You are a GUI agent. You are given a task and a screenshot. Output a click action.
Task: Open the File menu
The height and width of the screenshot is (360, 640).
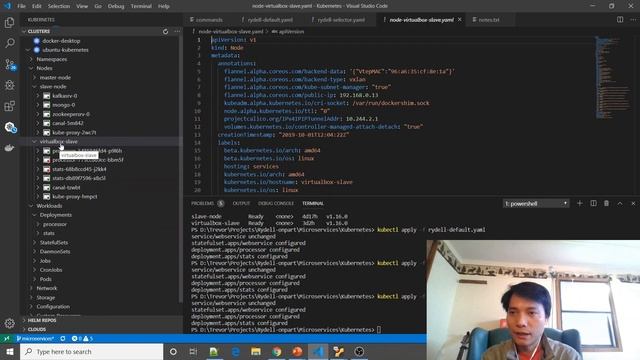tap(21, 6)
